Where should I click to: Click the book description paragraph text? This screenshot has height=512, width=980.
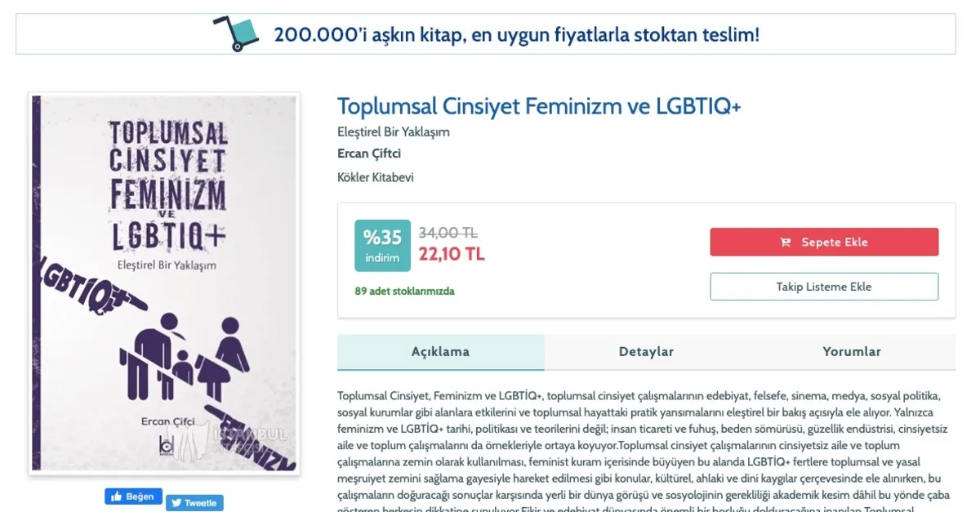coord(645,445)
